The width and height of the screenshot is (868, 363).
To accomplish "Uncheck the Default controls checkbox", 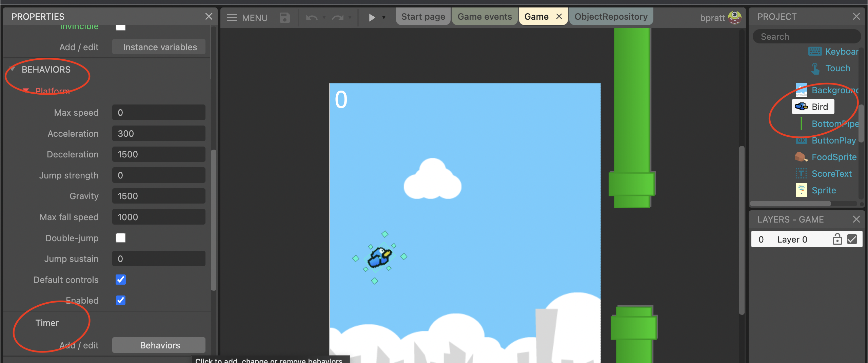I will click(x=121, y=280).
